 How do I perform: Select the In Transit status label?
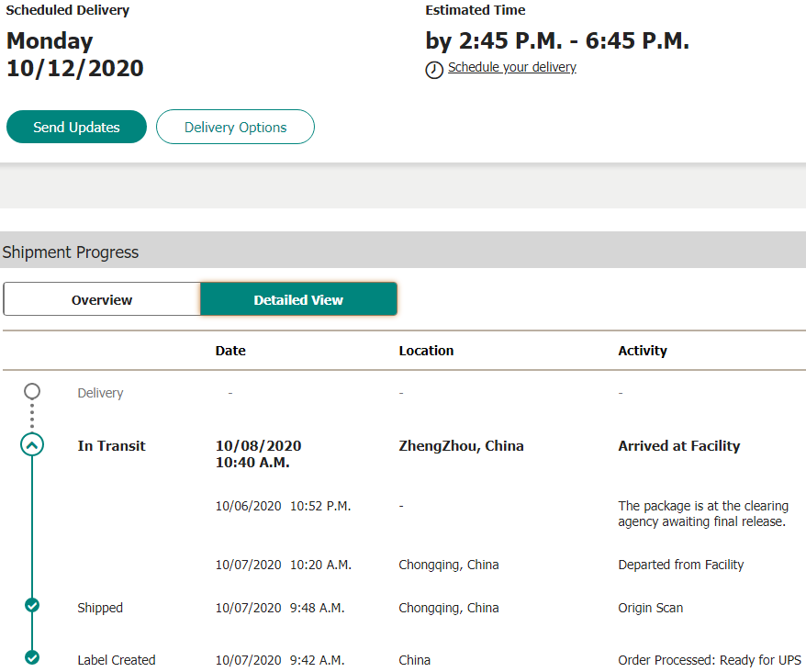(112, 446)
